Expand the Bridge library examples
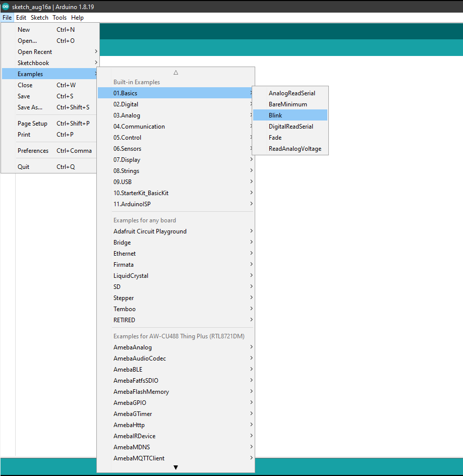Image resolution: width=463 pixels, height=476 pixels. [x=176, y=243]
